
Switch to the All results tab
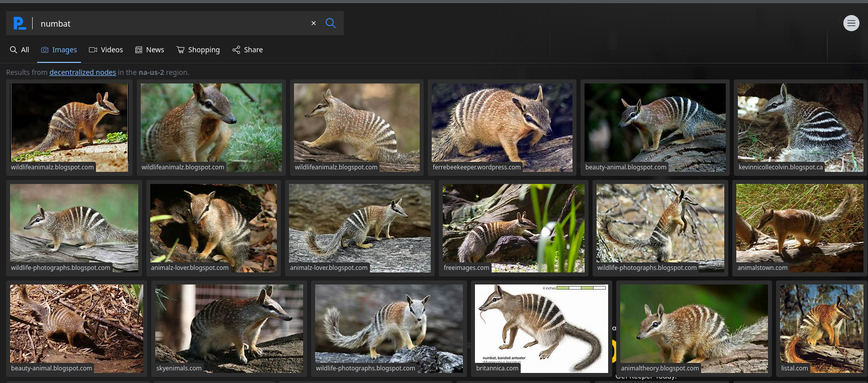pyautogui.click(x=20, y=50)
